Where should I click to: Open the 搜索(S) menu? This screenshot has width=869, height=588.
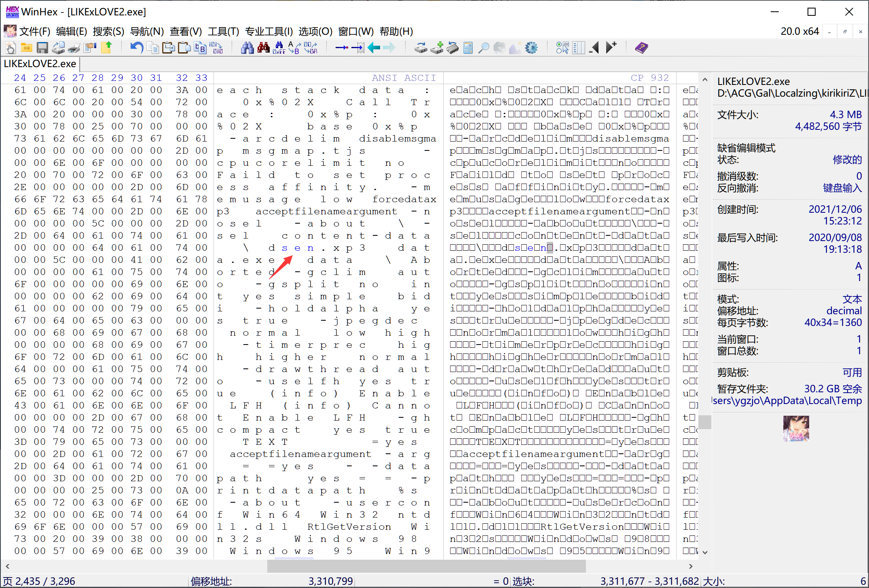pos(108,32)
